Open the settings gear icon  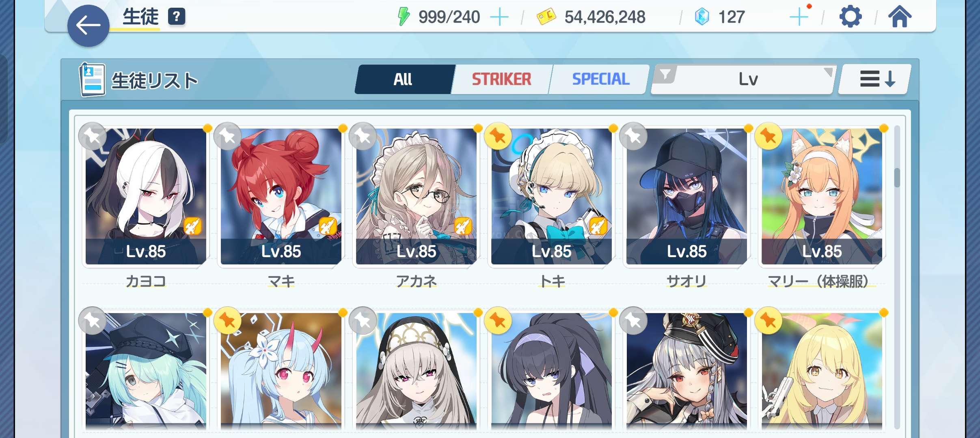(850, 17)
